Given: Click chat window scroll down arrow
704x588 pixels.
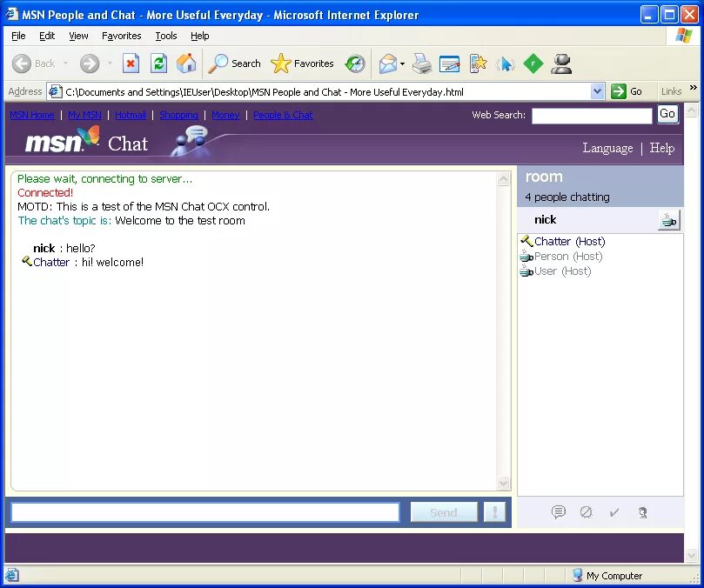Looking at the screenshot, I should 503,483.
